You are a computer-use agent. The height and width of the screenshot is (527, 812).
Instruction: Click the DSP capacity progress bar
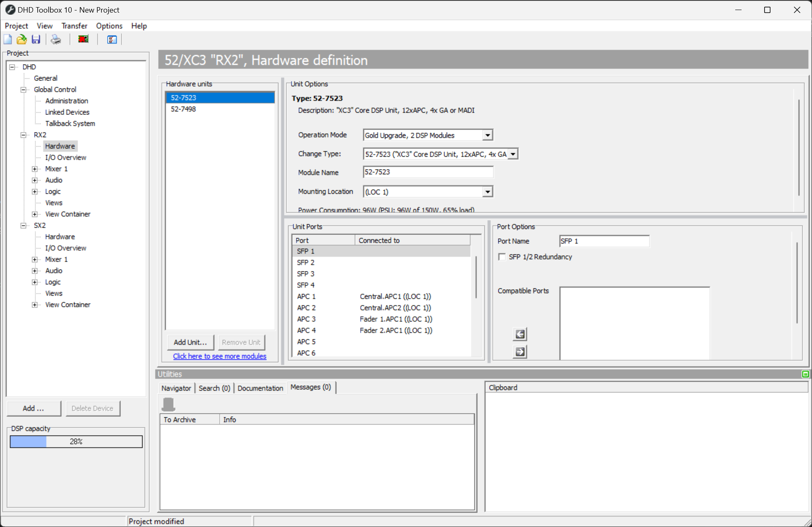click(x=76, y=441)
